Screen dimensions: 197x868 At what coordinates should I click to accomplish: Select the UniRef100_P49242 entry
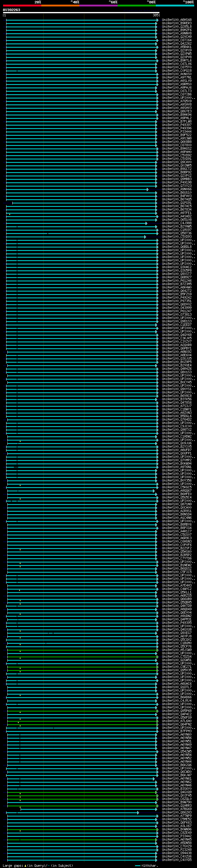point(176,297)
